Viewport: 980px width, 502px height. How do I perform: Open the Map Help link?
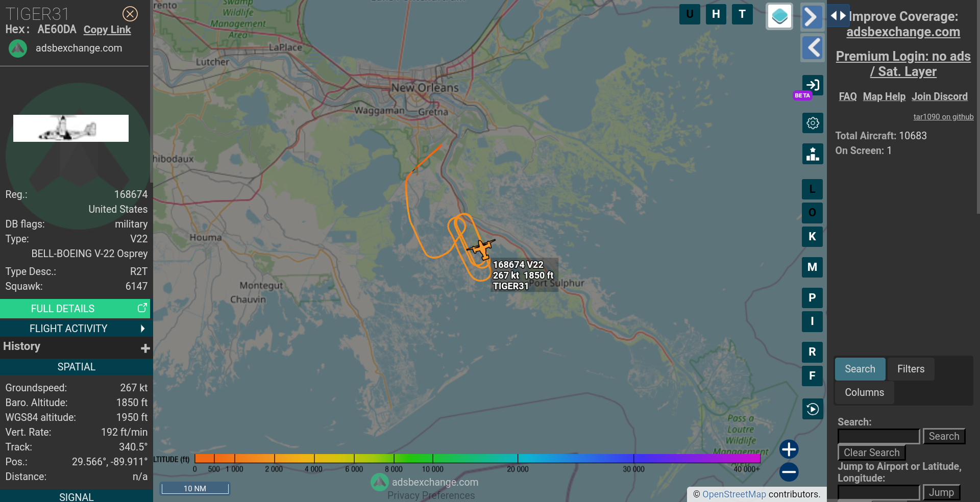pyautogui.click(x=884, y=96)
